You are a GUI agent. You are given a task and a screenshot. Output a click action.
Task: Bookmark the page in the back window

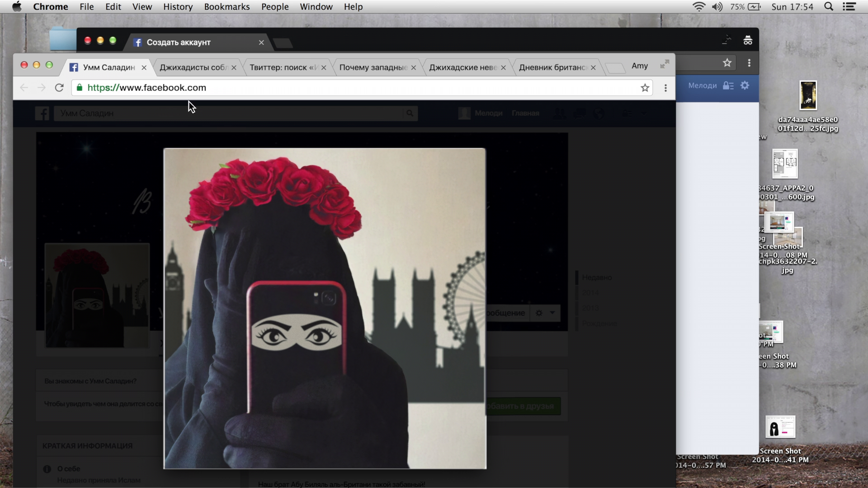click(x=727, y=63)
